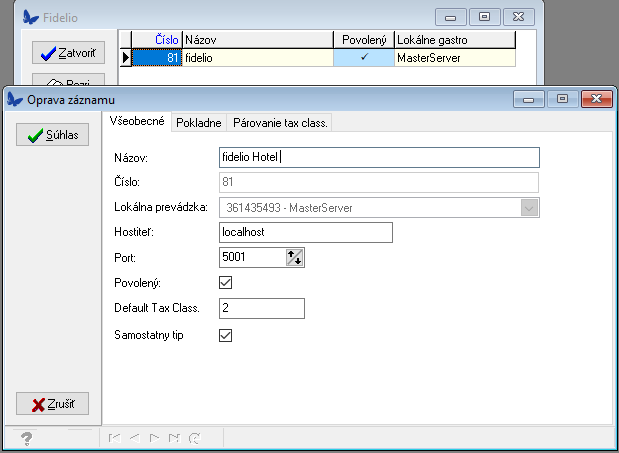
Task: Click the Zrušiť cancel button
Action: [x=53, y=404]
